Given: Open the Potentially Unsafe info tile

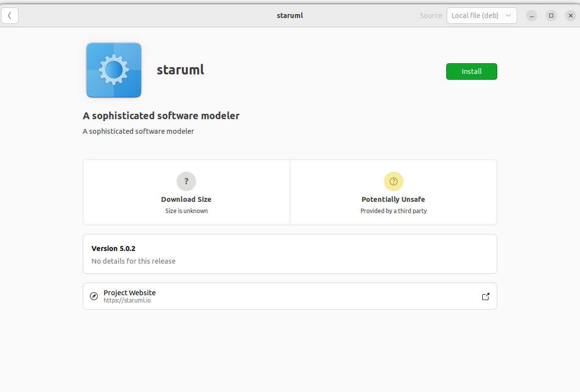Looking at the screenshot, I should (x=394, y=192).
